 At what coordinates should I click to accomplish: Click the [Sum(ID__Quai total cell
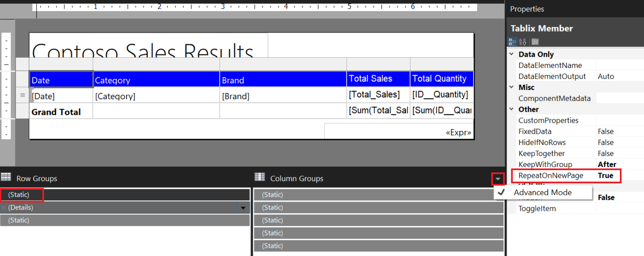[x=442, y=111]
